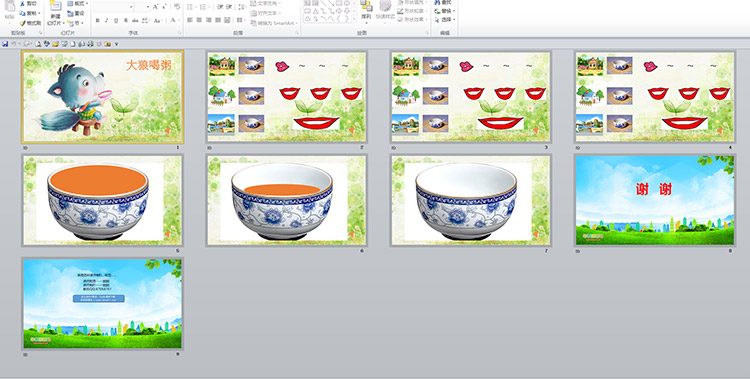Align text left in paragraph group
This screenshot has height=379, width=750.
[x=189, y=20]
